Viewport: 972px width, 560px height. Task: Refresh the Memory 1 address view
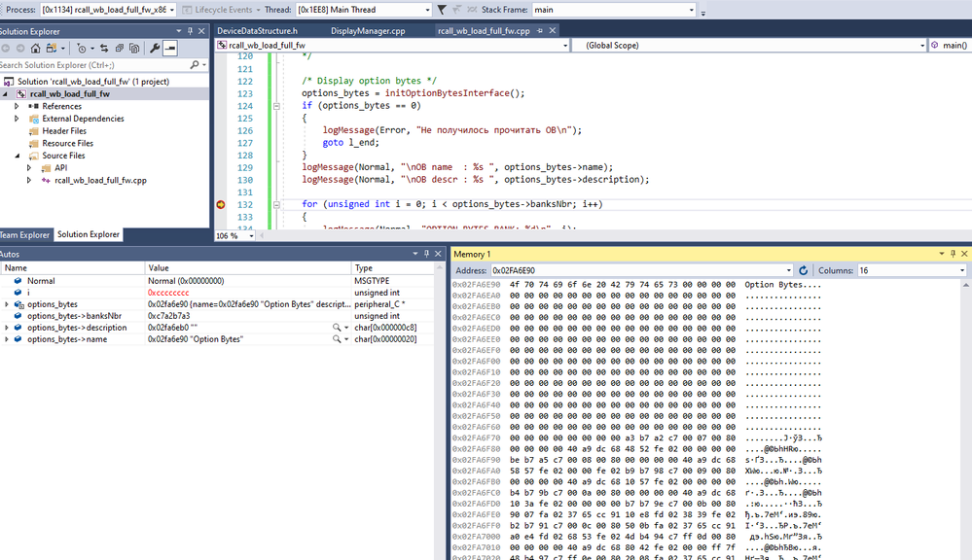[803, 270]
